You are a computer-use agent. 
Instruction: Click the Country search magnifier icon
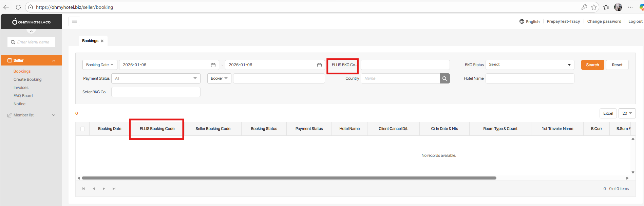(x=444, y=78)
